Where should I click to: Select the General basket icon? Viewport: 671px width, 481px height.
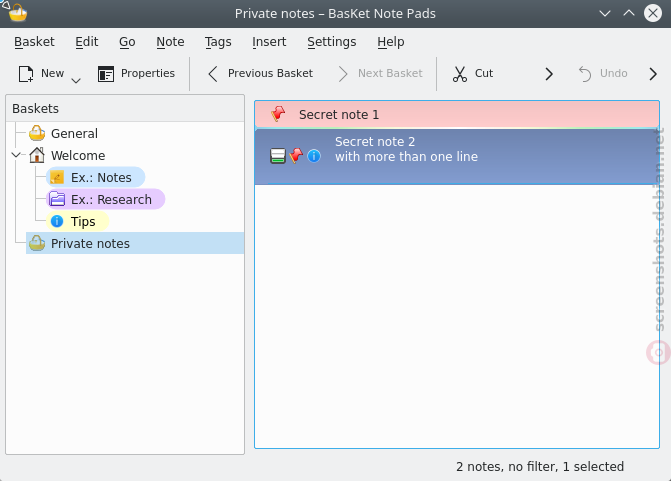pyautogui.click(x=37, y=133)
